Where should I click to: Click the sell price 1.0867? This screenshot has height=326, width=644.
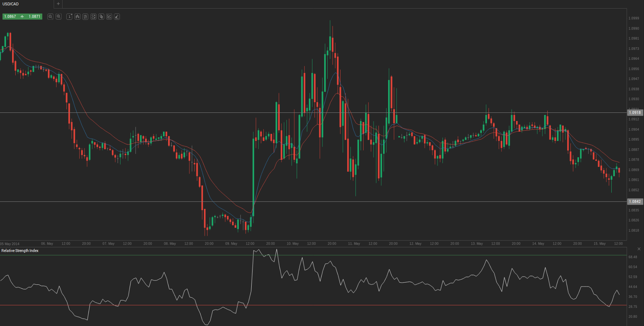click(10, 17)
